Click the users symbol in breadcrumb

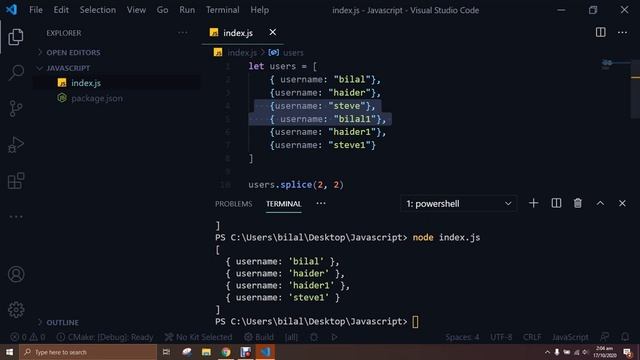(293, 53)
